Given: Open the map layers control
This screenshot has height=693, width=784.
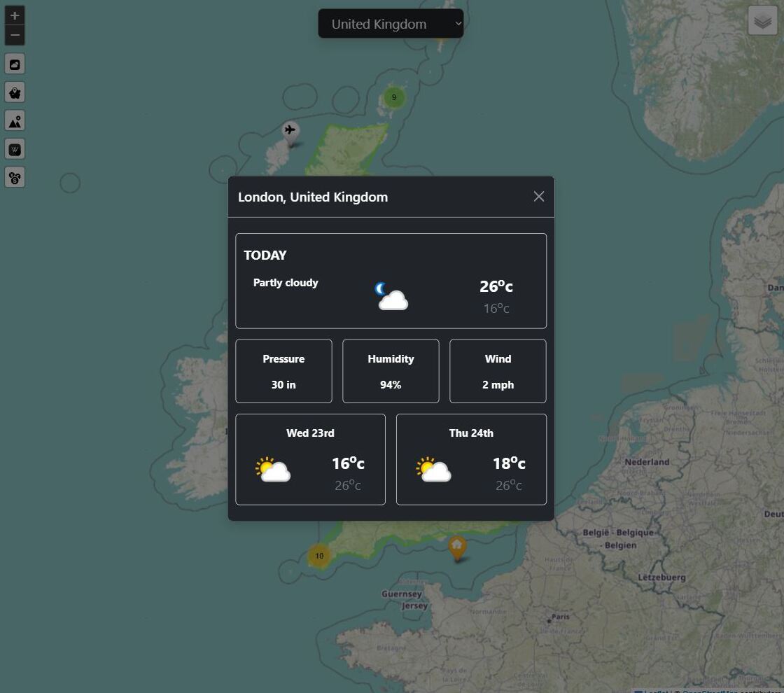Looking at the screenshot, I should [762, 21].
